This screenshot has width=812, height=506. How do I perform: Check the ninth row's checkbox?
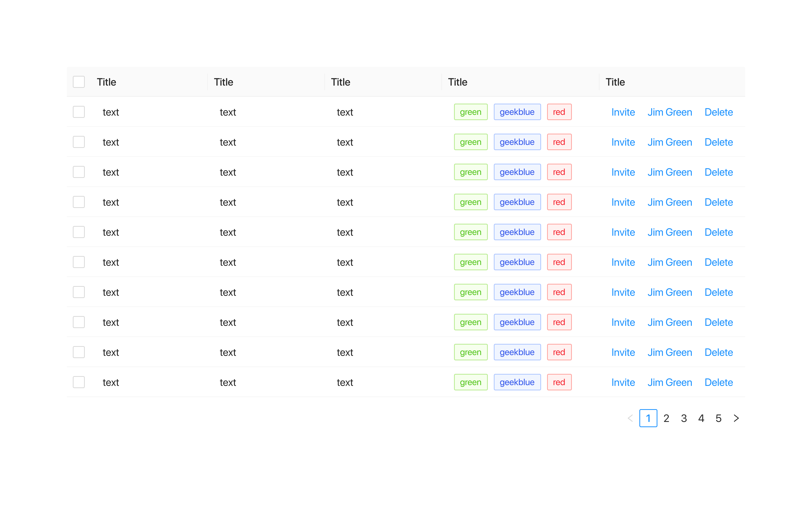coord(79,352)
